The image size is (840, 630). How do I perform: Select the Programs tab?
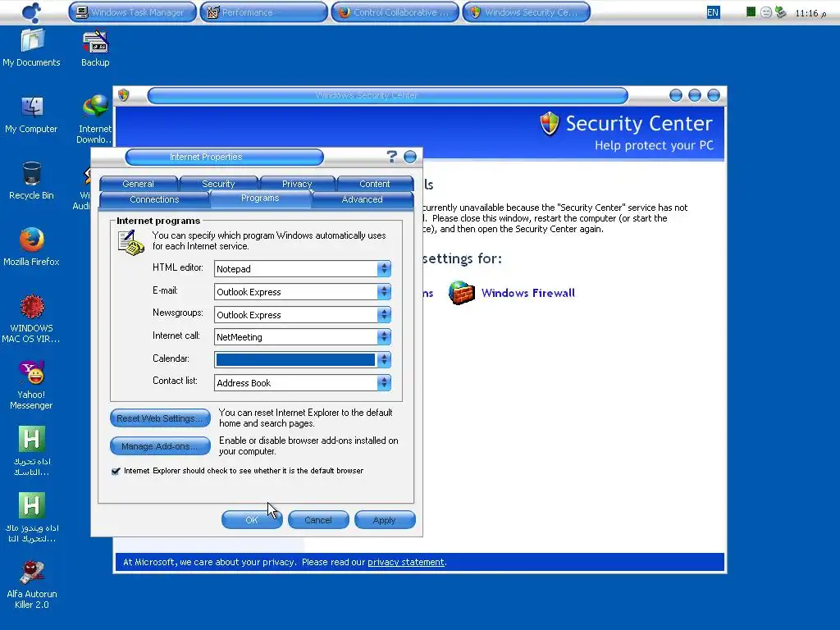click(260, 199)
